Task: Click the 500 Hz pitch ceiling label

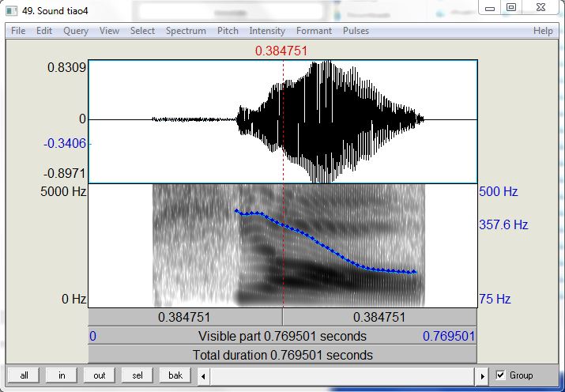Action: [x=499, y=191]
